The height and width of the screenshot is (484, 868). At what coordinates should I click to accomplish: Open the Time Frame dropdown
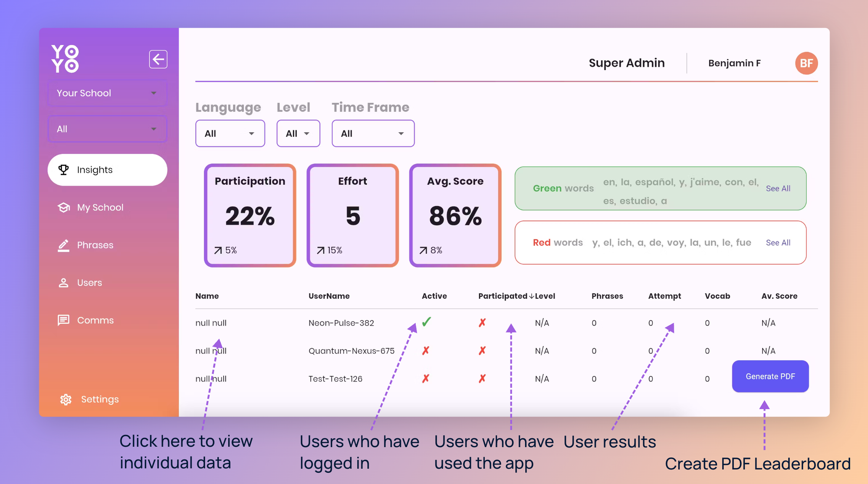372,134
